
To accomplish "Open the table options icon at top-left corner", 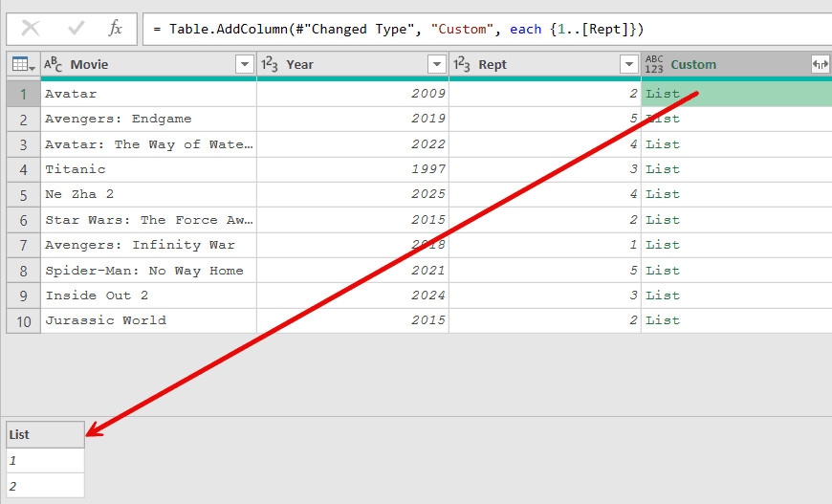I will (23, 65).
